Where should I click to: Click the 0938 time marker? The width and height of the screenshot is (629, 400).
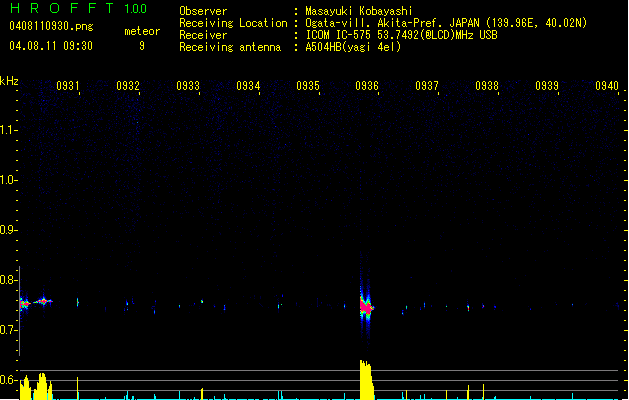(487, 86)
